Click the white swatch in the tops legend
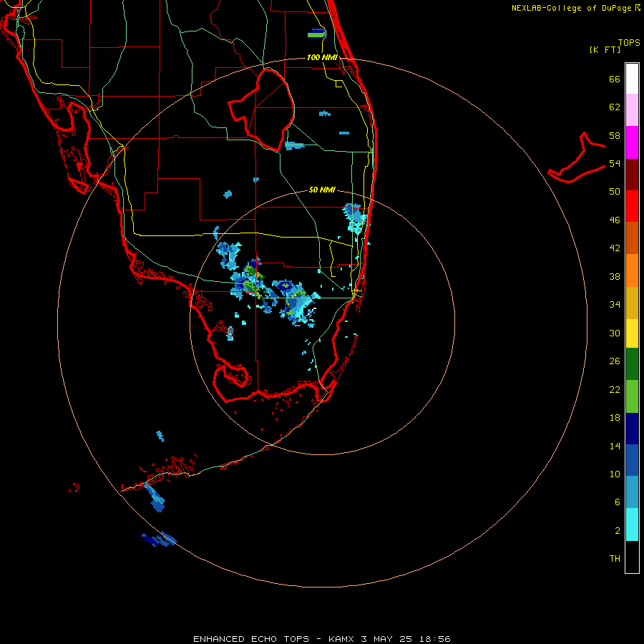644x644 pixels. 632,79
